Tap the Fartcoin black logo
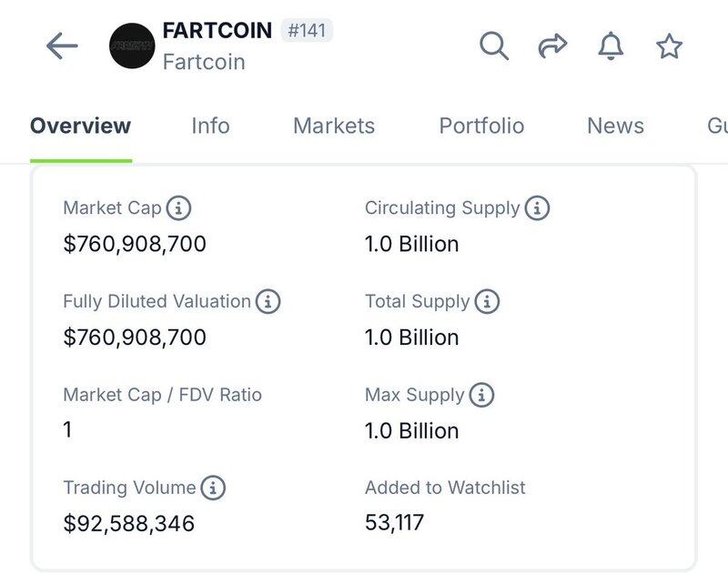This screenshot has height=574, width=728. [132, 45]
